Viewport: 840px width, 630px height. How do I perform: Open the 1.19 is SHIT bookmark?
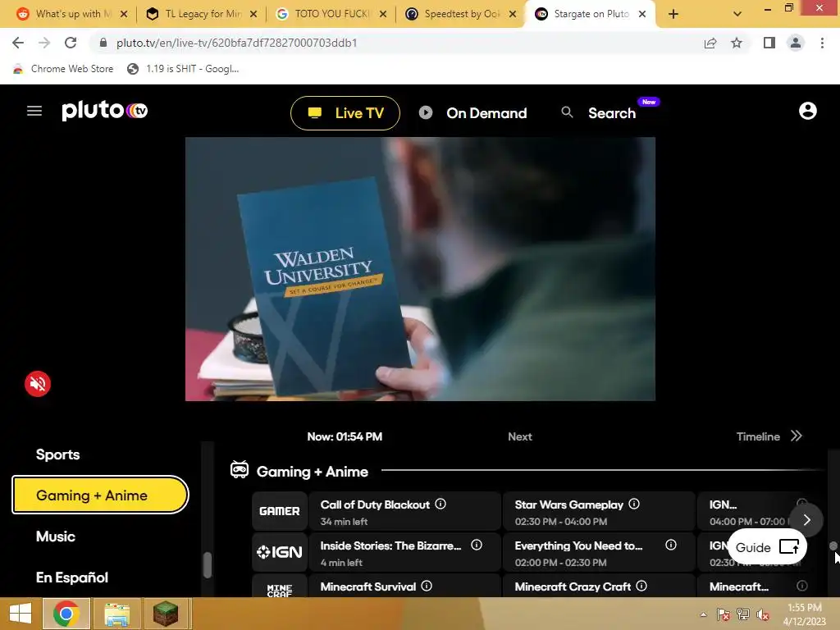[x=183, y=69]
